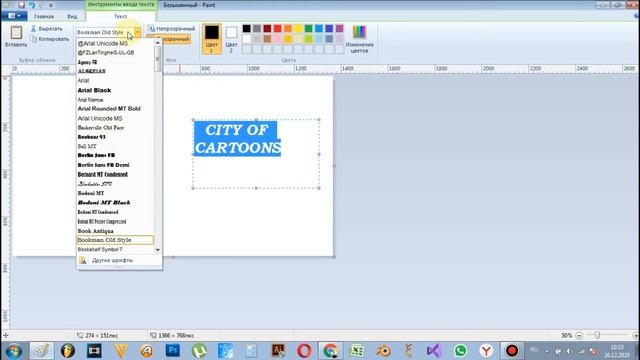Viewport: 640px width, 360px height.
Task: Choose Bernard MT Condensed font
Action: click(x=115, y=174)
